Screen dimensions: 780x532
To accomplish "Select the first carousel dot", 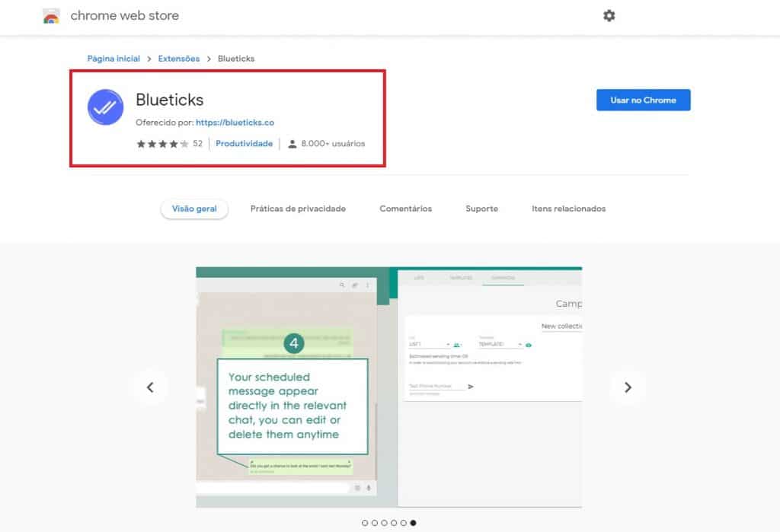I will tap(365, 523).
